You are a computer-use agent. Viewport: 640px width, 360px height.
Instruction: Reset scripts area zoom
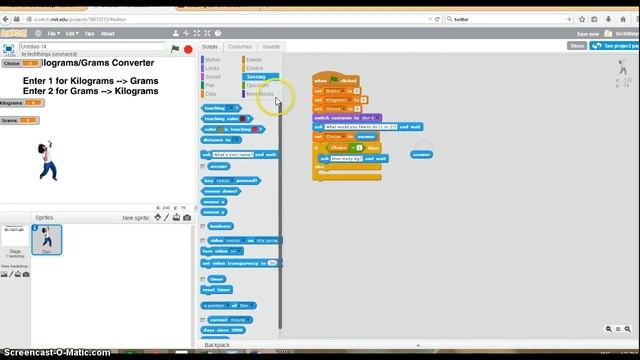coord(618,329)
